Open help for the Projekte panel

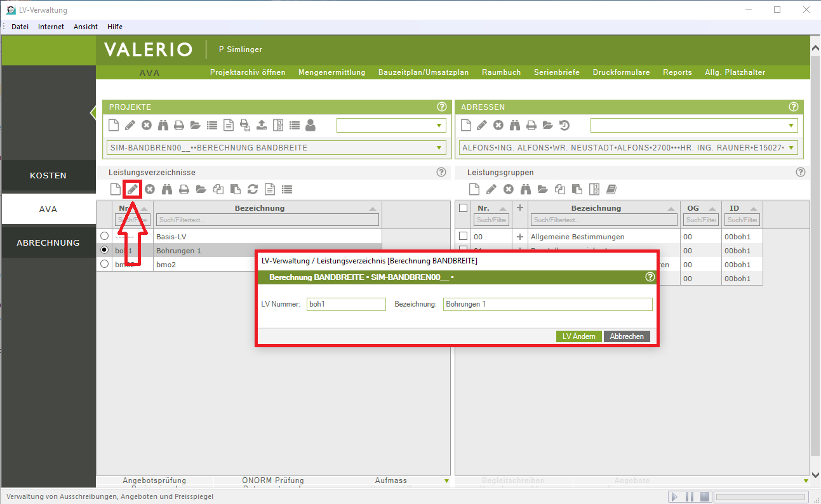coord(442,107)
